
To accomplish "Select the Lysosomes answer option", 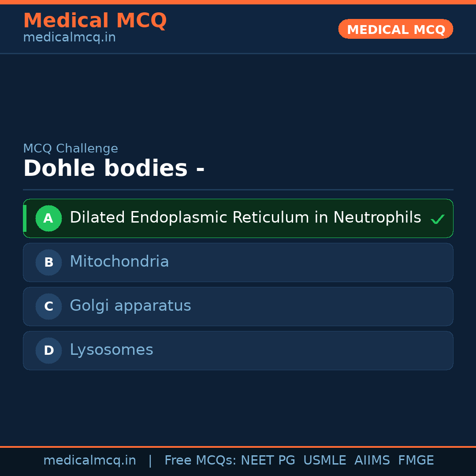I will 112,350.
